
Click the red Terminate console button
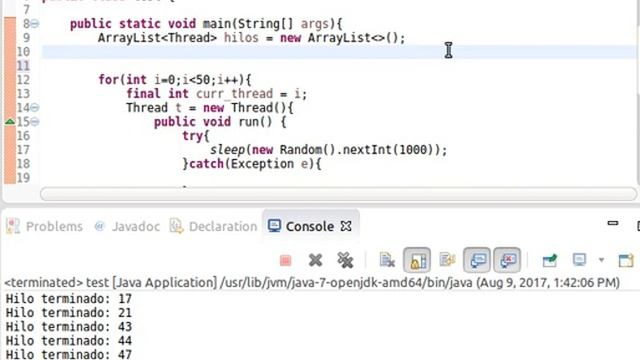(x=285, y=260)
